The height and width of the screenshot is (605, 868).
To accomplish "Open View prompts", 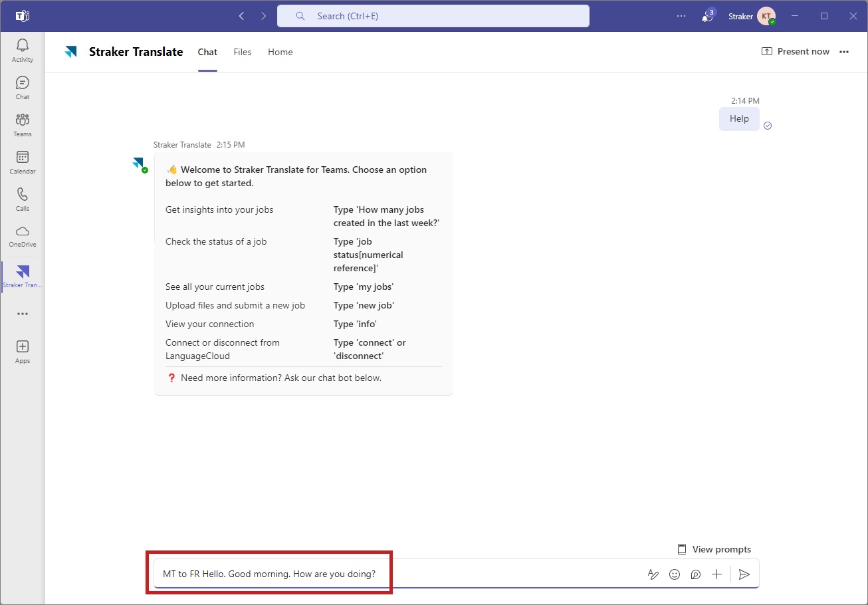I will 714,549.
